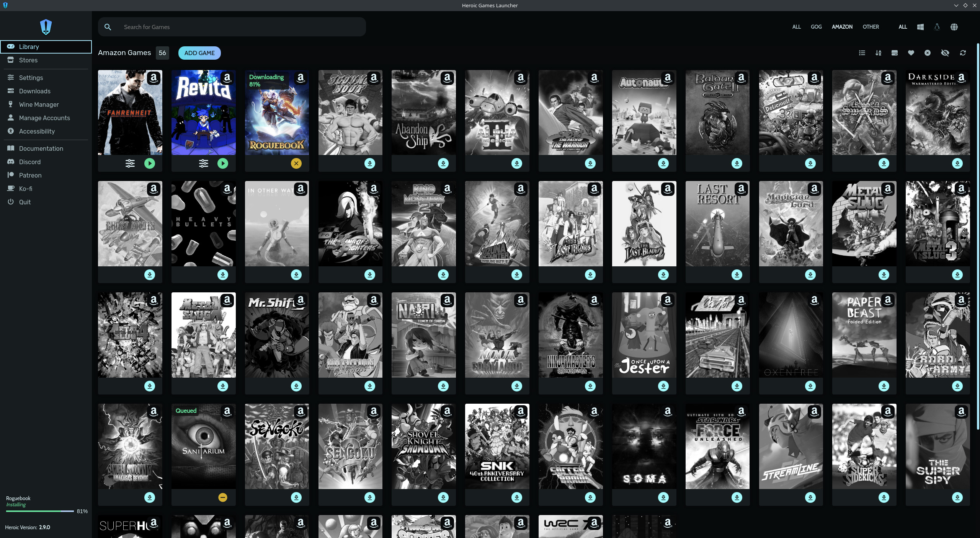Click the favorites heart icon
This screenshot has height=538, width=980.
point(910,53)
